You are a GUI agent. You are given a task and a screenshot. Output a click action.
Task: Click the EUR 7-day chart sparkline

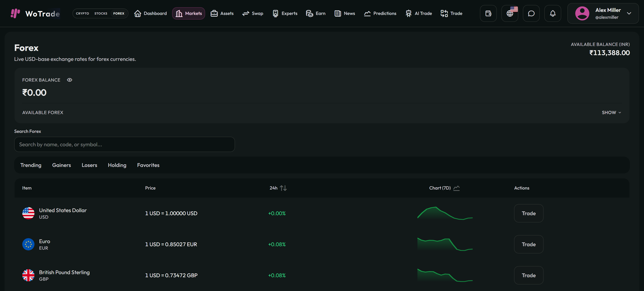coord(445,244)
